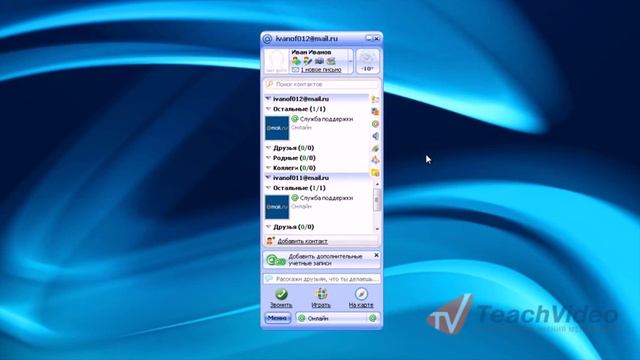
Task: Click the weather widget showing -10°
Action: (x=367, y=61)
